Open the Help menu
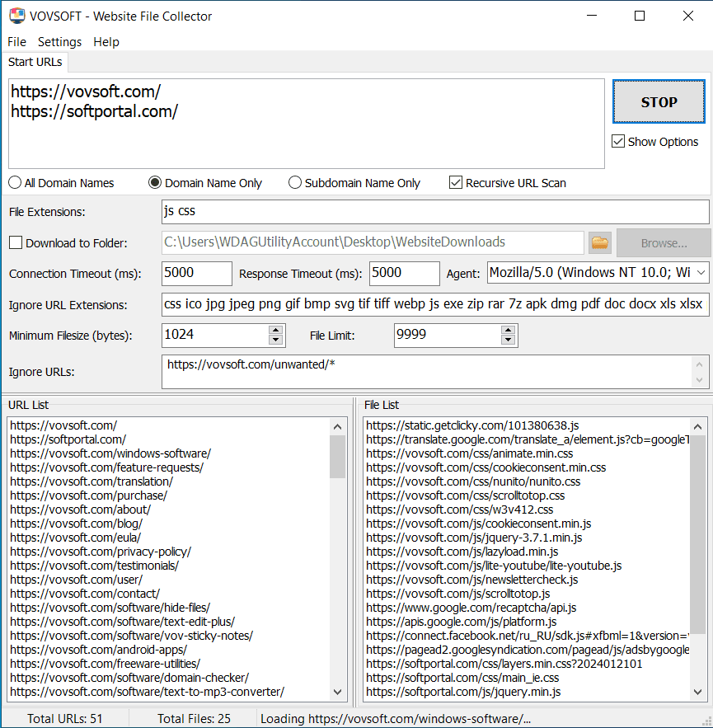Viewport: 713px width, 728px height. point(106,42)
